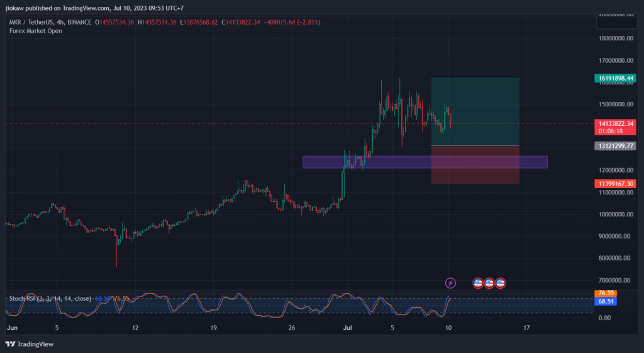This screenshot has width=644, height=353.
Task: Click the 10000000.00 price axis label
Action: tap(616, 214)
